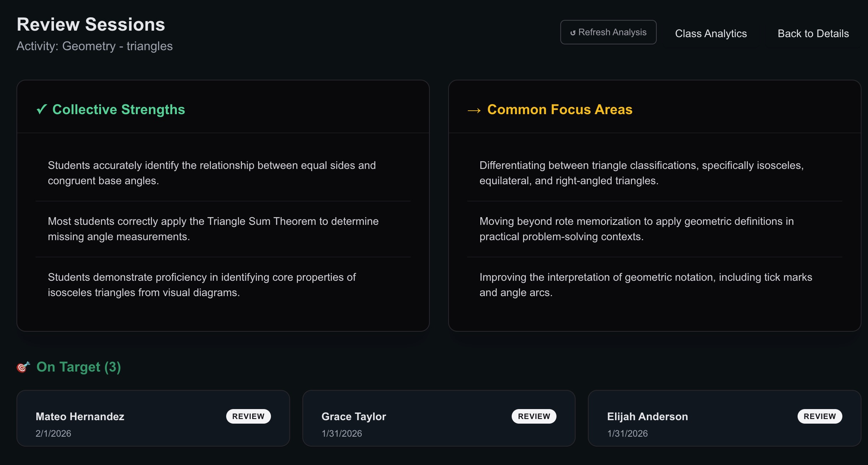Click the Collective Strengths heading
868x465 pixels.
coord(119,110)
